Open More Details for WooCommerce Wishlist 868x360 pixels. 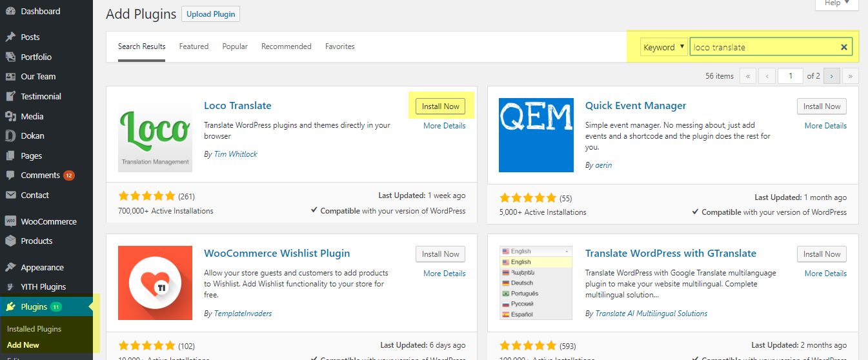coord(445,274)
